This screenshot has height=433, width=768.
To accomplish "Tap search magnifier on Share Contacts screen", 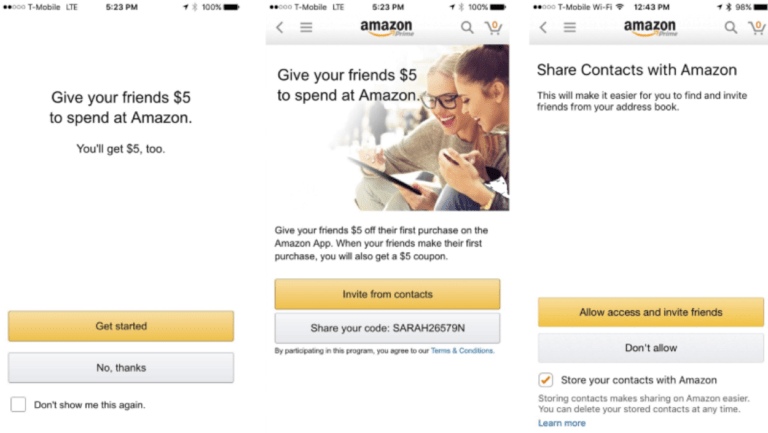I will (x=731, y=28).
